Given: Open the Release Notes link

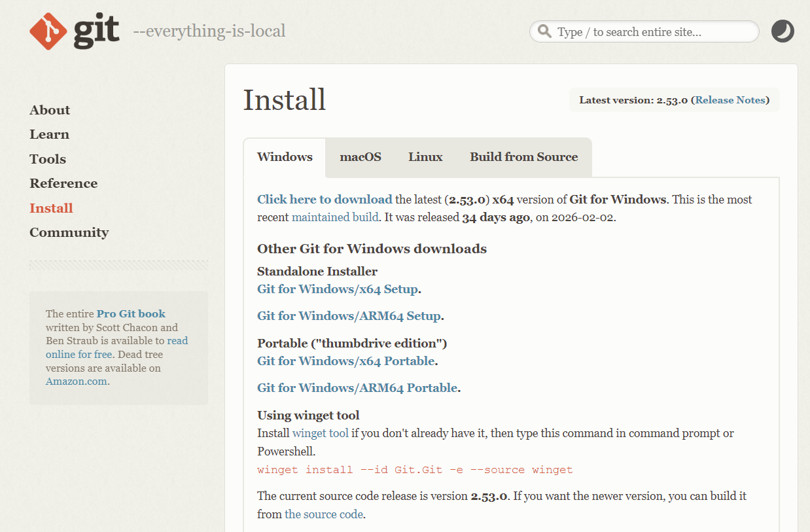Looking at the screenshot, I should coord(730,100).
